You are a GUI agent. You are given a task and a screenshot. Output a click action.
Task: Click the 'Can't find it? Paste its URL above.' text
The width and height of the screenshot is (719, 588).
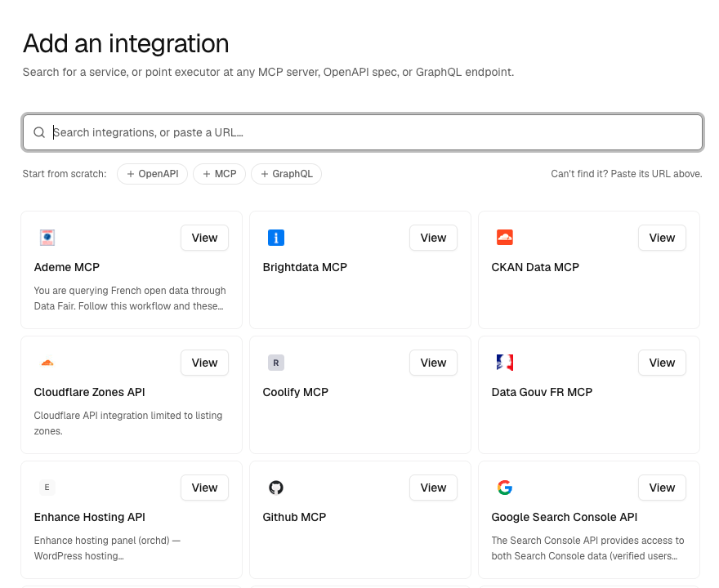(x=627, y=174)
